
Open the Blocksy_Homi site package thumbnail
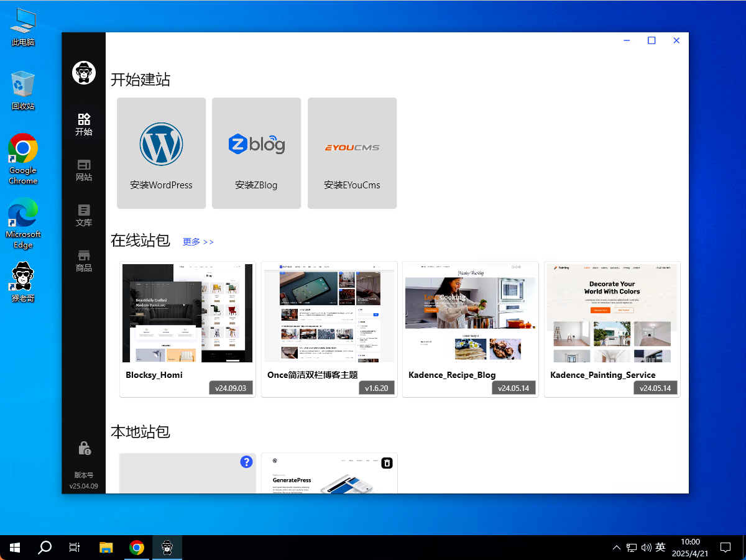[x=188, y=313]
